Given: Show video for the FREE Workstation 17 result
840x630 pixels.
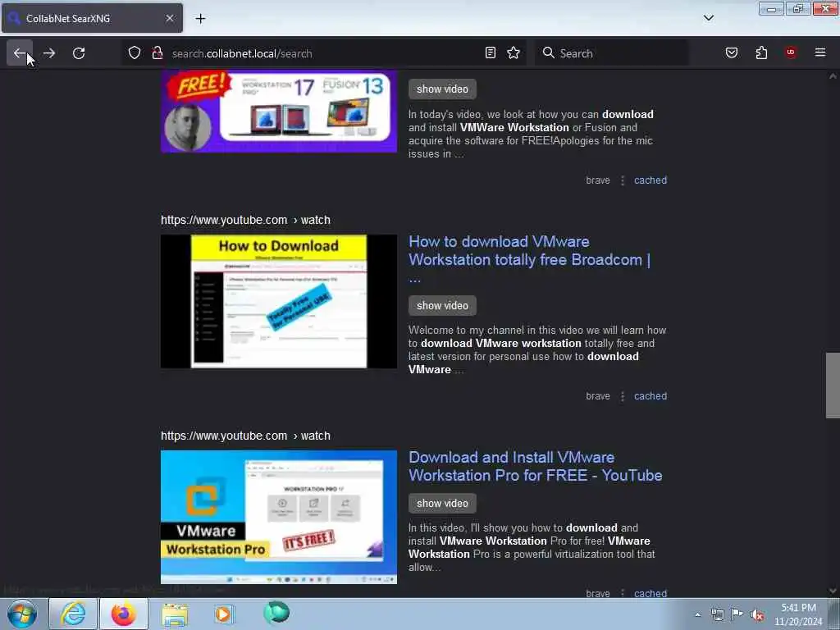Looking at the screenshot, I should [442, 89].
